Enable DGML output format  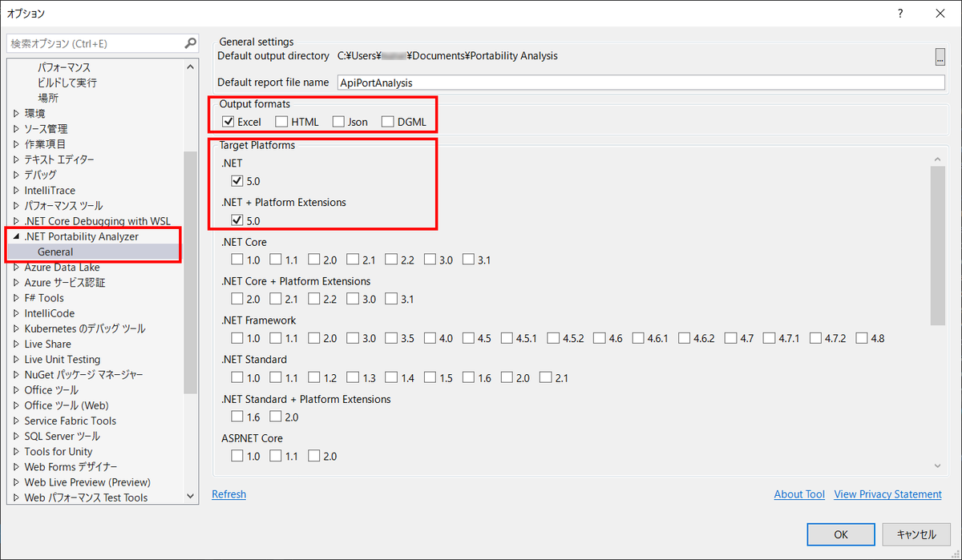click(388, 122)
